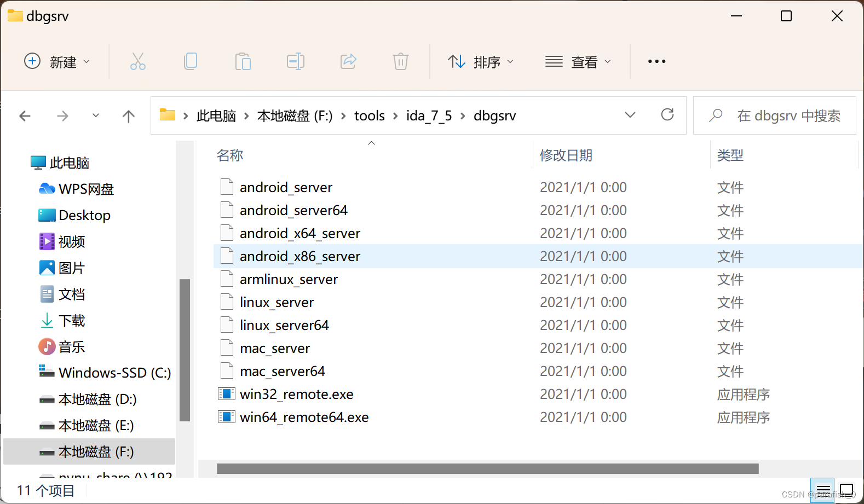Refresh the dbgsrv folder view
Screen dimensions: 864x504
[x=667, y=115]
